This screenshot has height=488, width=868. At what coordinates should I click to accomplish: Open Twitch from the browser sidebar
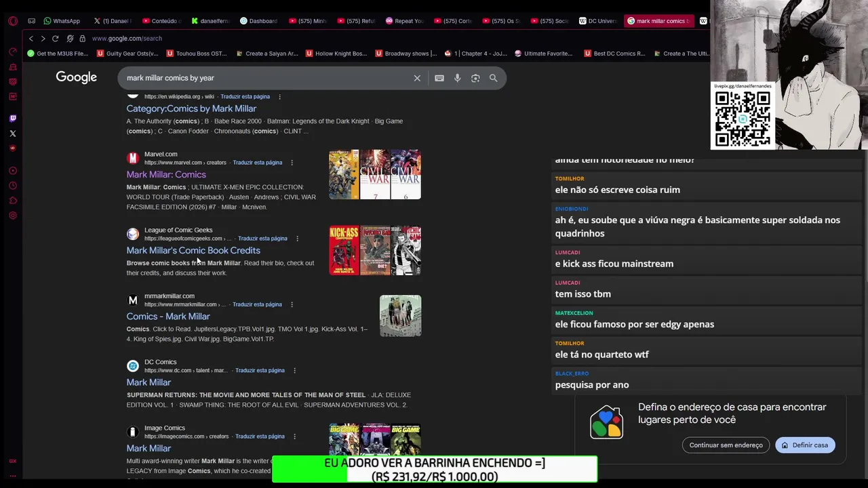[12, 119]
